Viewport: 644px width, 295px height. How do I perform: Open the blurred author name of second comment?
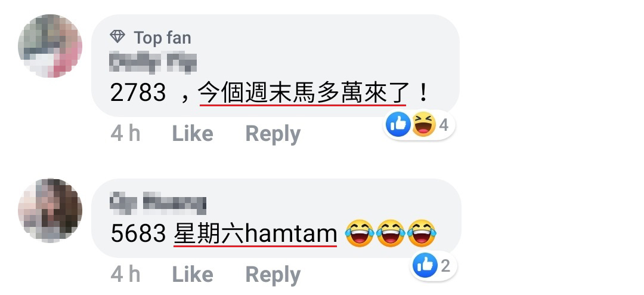[158, 204]
